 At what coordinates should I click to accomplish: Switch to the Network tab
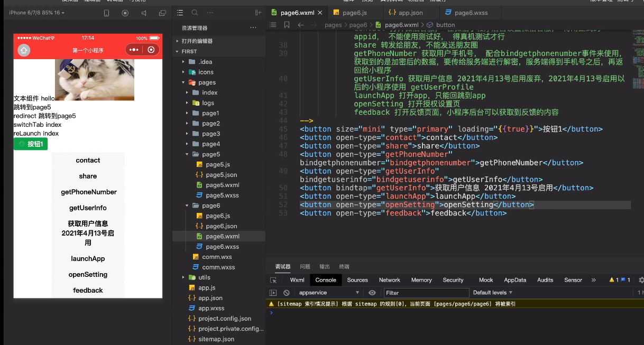389,280
